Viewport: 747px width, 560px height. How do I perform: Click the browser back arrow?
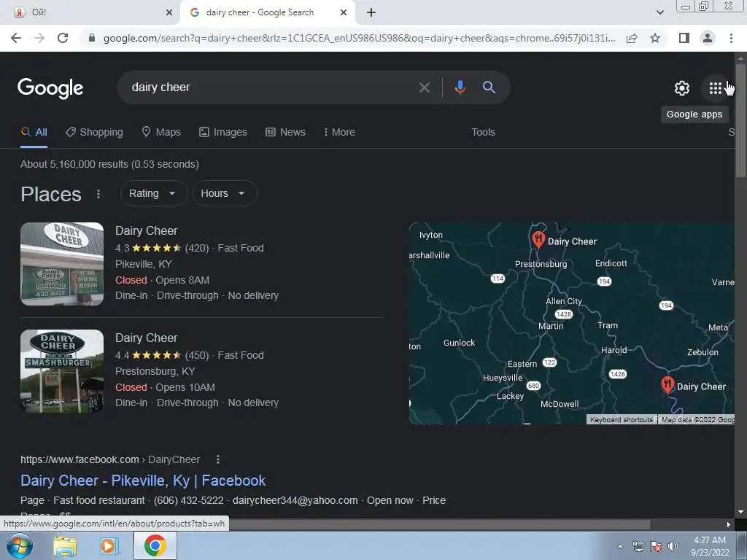[16, 38]
